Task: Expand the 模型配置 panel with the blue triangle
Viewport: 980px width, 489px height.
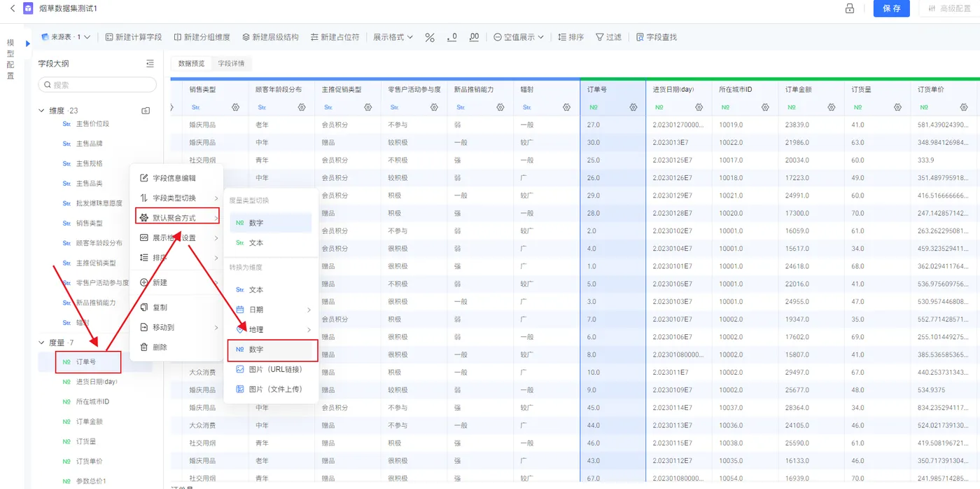Action: [x=28, y=43]
